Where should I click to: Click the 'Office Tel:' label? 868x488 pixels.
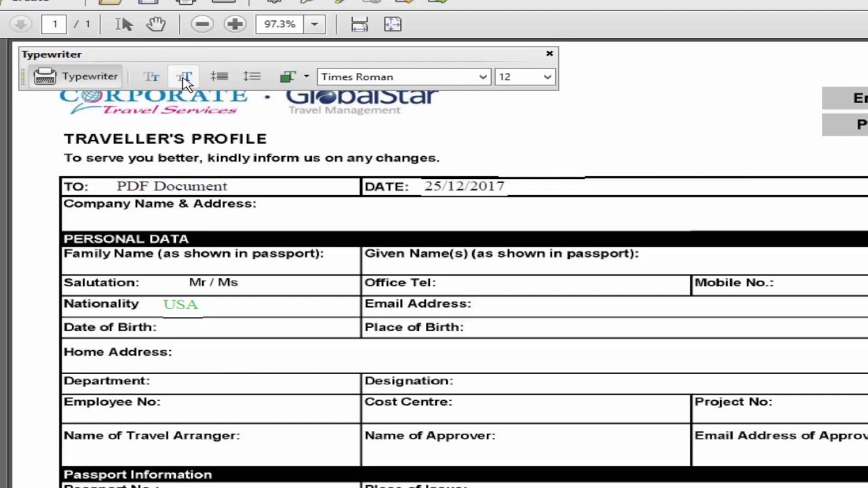tap(400, 283)
